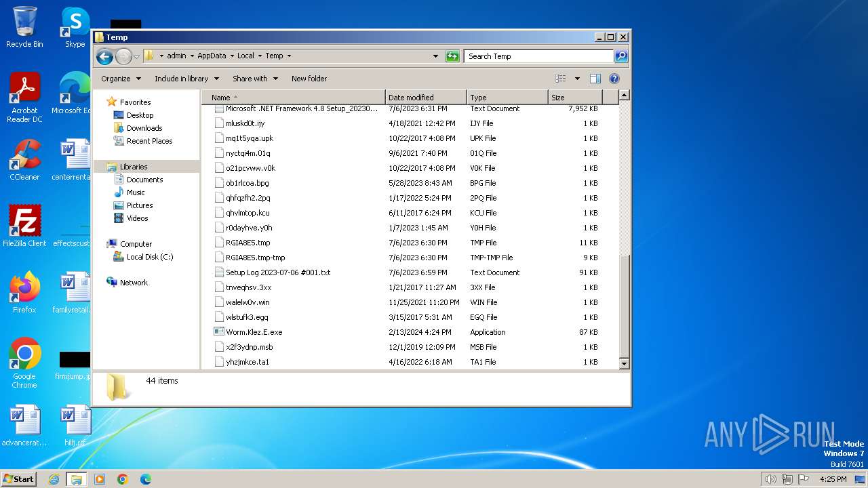The image size is (868, 488).
Task: Click the Action Center flag tray icon
Action: point(804,479)
